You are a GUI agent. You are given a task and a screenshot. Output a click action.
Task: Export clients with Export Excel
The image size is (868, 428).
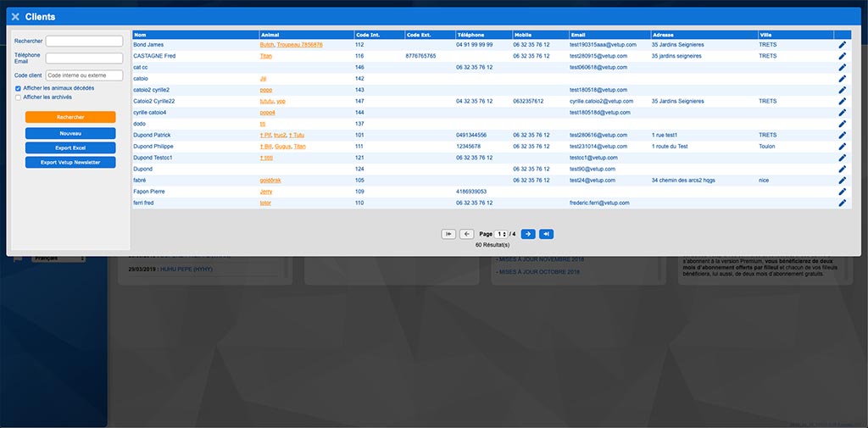tap(70, 148)
